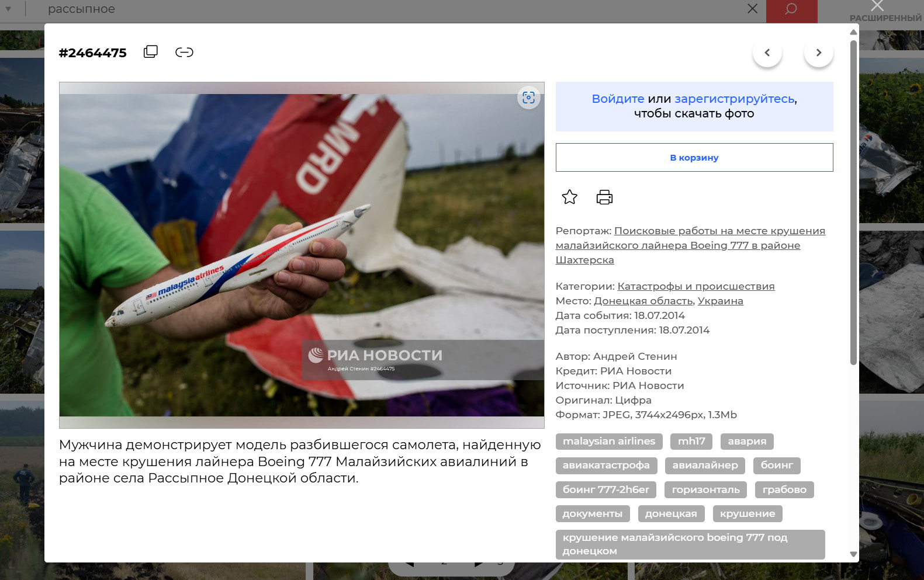Open the main photo preview

coord(302,255)
